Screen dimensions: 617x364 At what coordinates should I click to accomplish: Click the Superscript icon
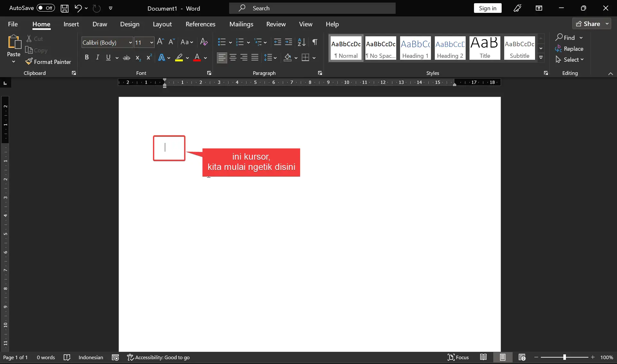(x=149, y=58)
